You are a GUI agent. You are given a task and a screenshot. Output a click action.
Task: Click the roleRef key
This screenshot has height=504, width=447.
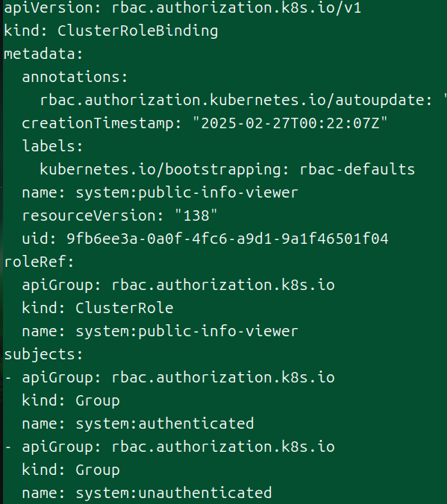coord(39,262)
